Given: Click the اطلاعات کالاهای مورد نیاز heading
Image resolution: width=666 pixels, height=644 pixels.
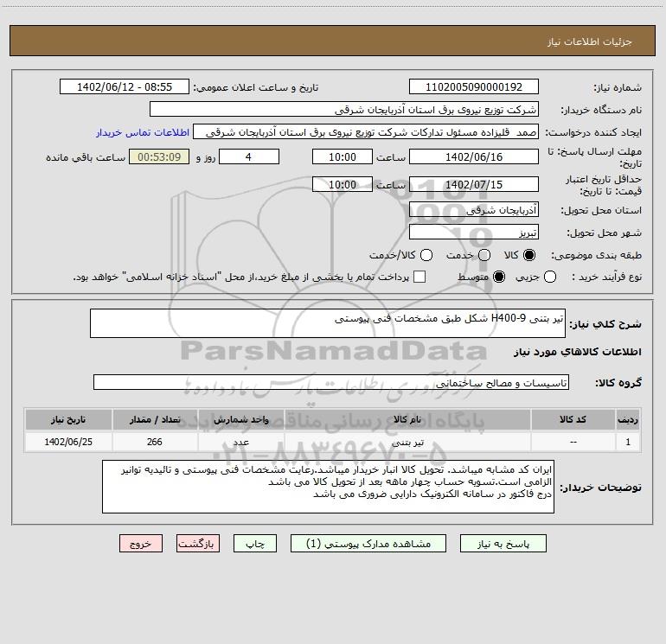Looking at the screenshot, I should tap(577, 352).
